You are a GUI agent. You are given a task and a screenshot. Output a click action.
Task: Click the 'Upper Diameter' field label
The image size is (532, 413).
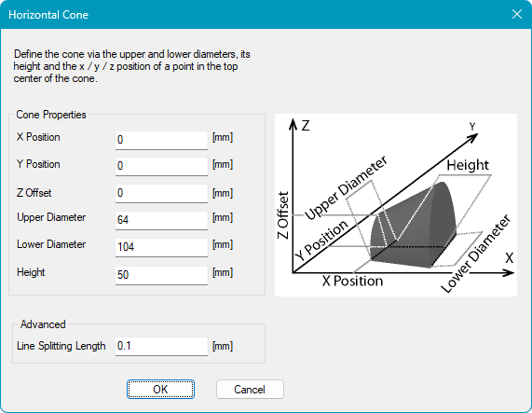51,217
